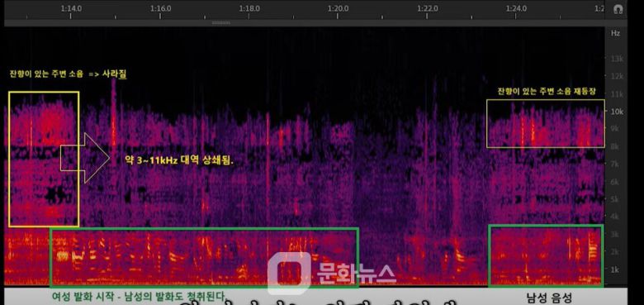644x305 pixels.
Task: Click the 1:14.0 mark on the time ruler
Action: 71,8
